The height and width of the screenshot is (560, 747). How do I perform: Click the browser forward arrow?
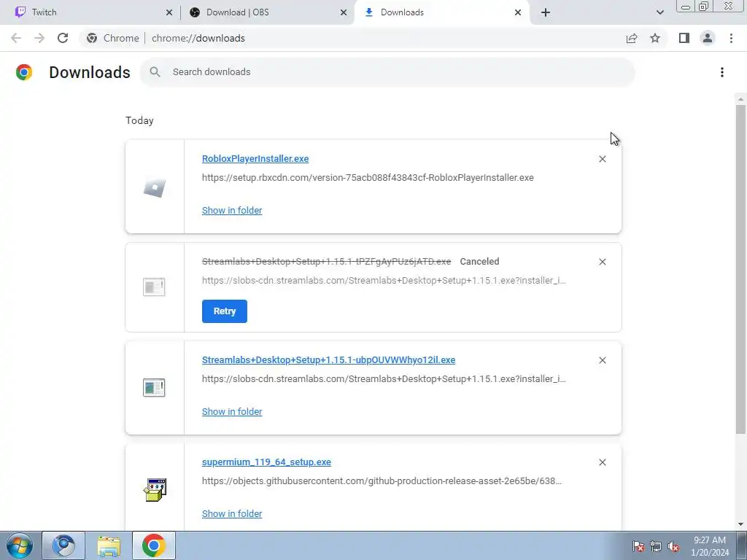(x=39, y=38)
